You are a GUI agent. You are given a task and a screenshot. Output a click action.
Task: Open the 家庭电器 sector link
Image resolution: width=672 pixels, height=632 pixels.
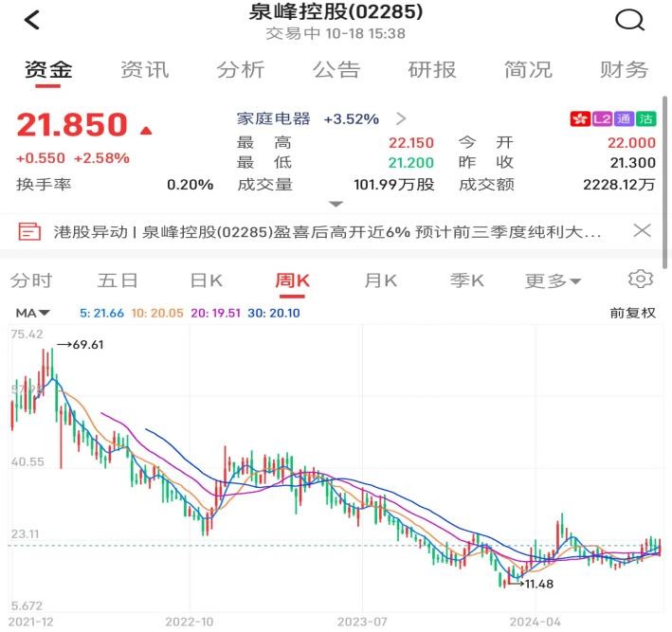click(x=273, y=118)
